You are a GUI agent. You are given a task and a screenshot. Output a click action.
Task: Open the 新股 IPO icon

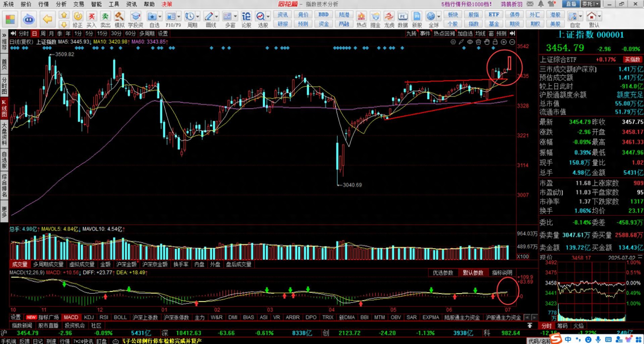pos(417,19)
